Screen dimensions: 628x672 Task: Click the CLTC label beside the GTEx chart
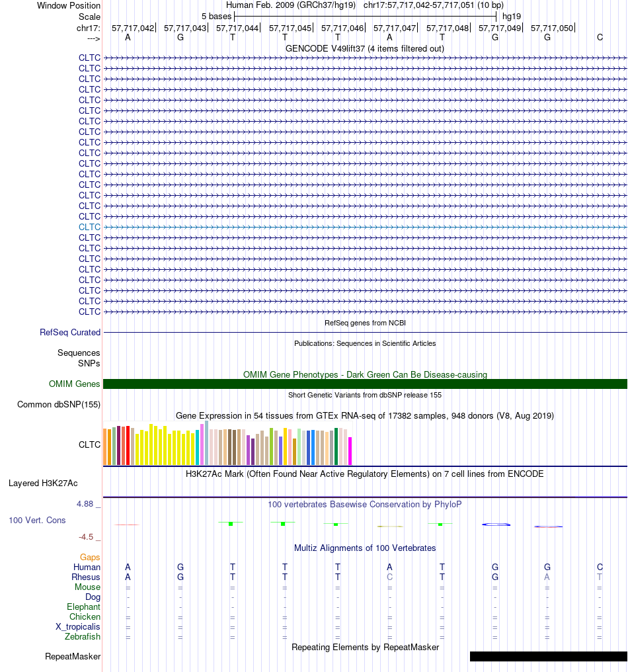89,445
